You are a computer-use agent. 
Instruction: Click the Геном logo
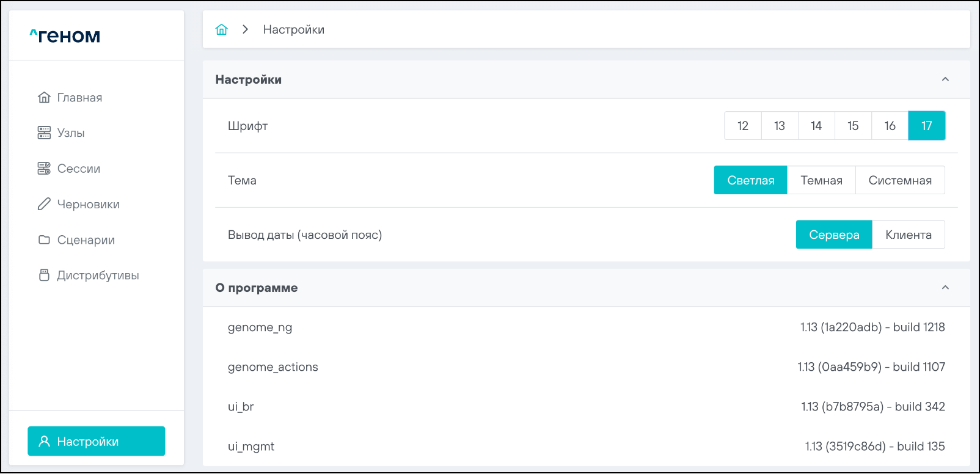click(65, 36)
